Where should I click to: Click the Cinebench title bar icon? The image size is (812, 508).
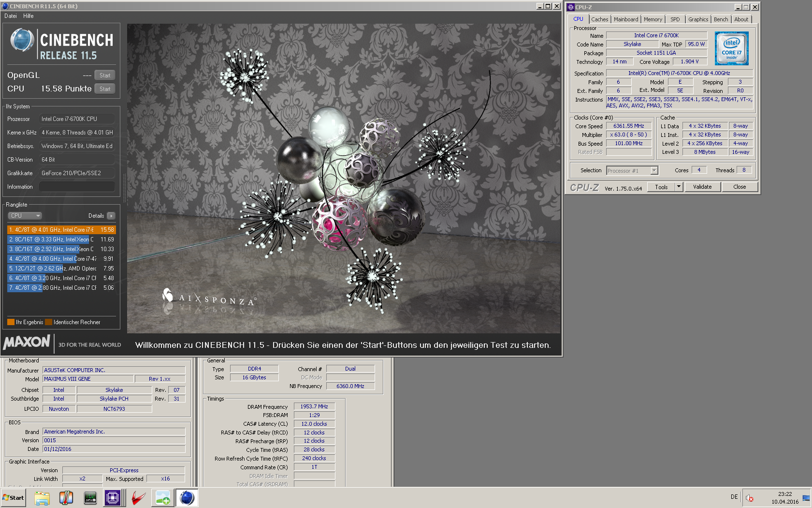(5, 6)
